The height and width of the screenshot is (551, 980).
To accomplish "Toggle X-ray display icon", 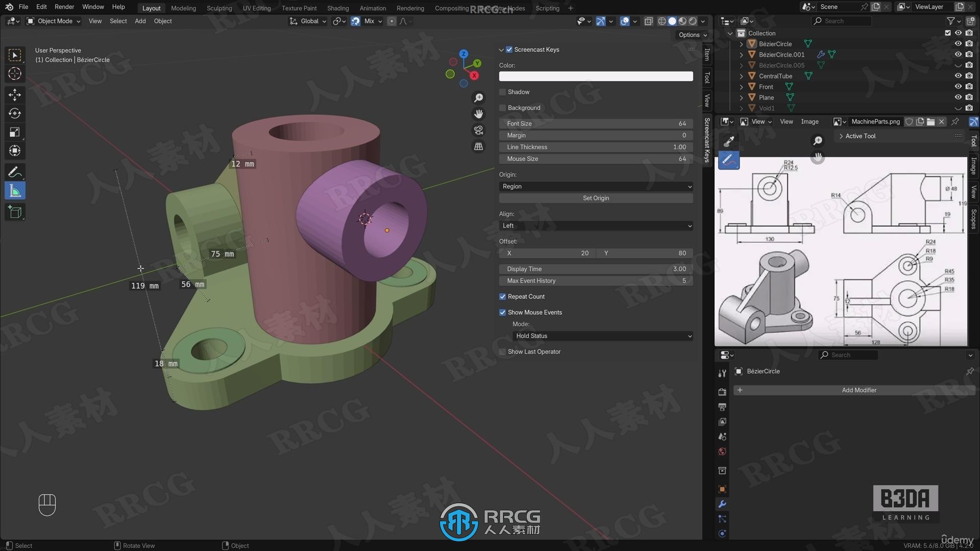I will 648,21.
